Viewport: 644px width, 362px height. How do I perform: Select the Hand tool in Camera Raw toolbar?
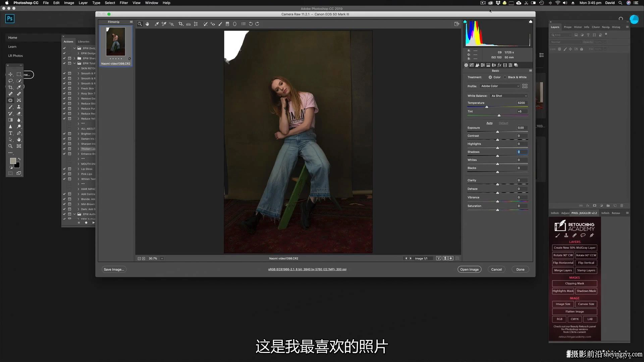147,24
